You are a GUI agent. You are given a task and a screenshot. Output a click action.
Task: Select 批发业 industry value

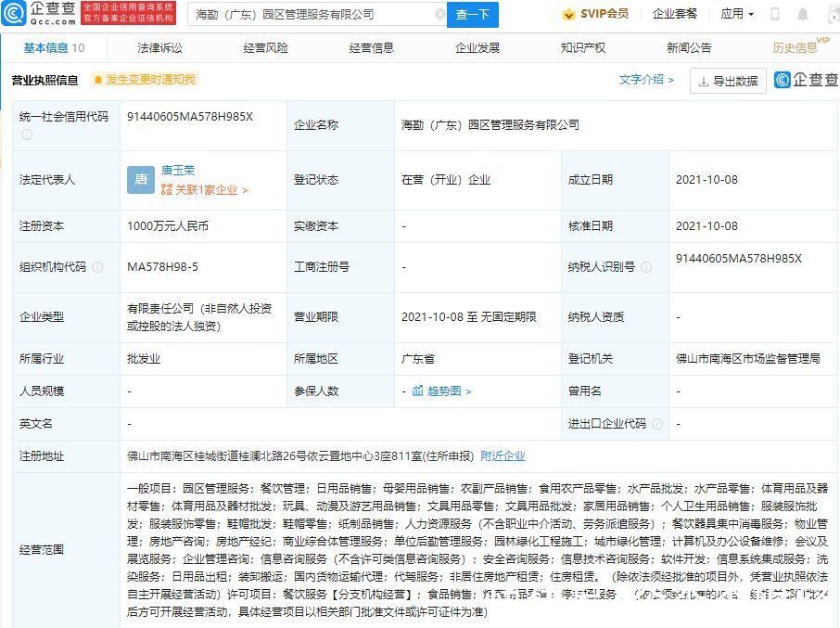tap(144, 358)
